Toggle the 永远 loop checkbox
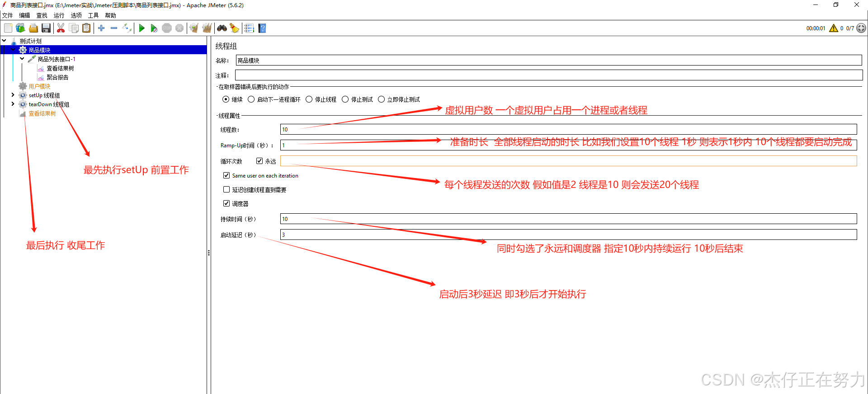This screenshot has width=868, height=394. click(x=259, y=161)
